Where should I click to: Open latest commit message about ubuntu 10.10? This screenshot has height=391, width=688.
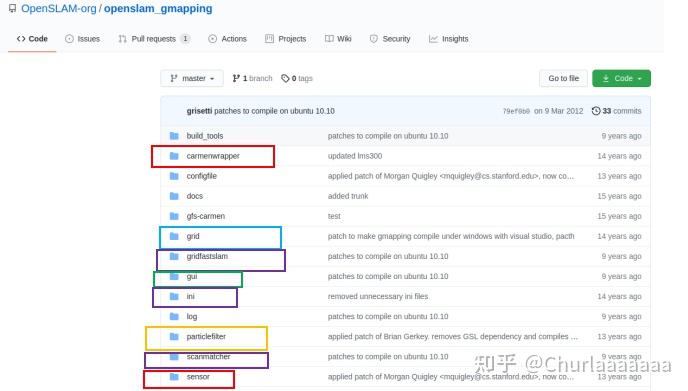coord(274,111)
